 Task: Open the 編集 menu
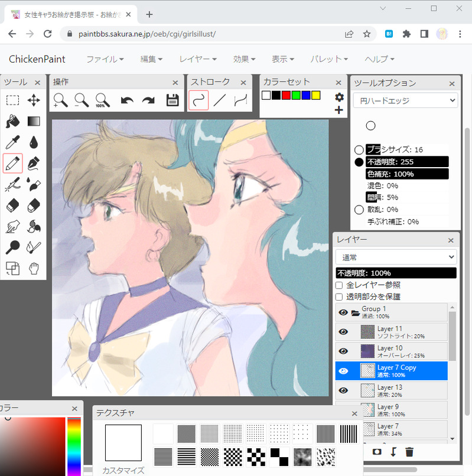[x=151, y=59]
